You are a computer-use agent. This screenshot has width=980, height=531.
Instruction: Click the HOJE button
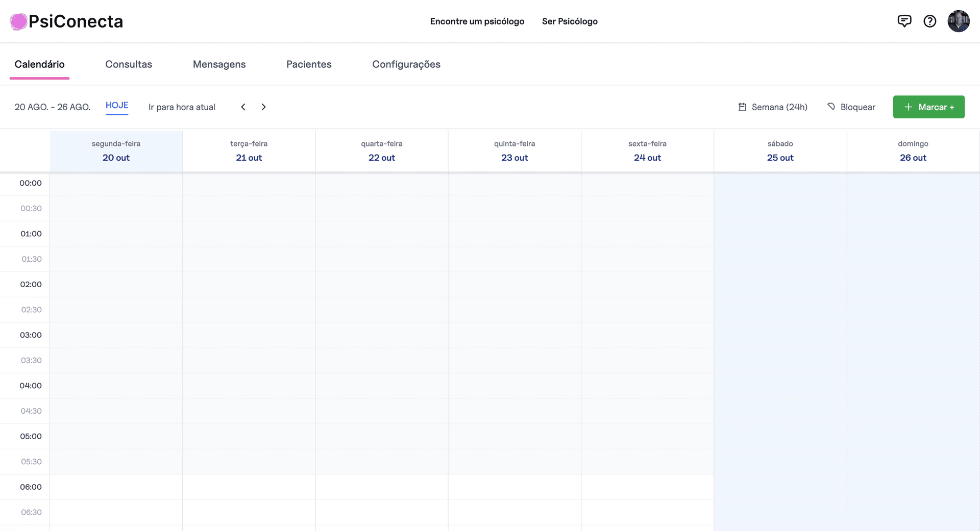click(x=117, y=106)
